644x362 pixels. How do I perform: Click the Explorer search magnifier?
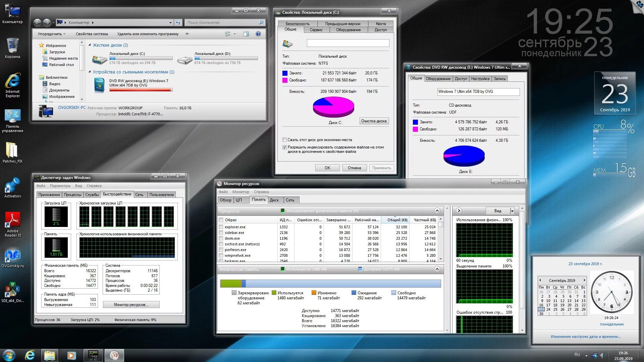261,22
